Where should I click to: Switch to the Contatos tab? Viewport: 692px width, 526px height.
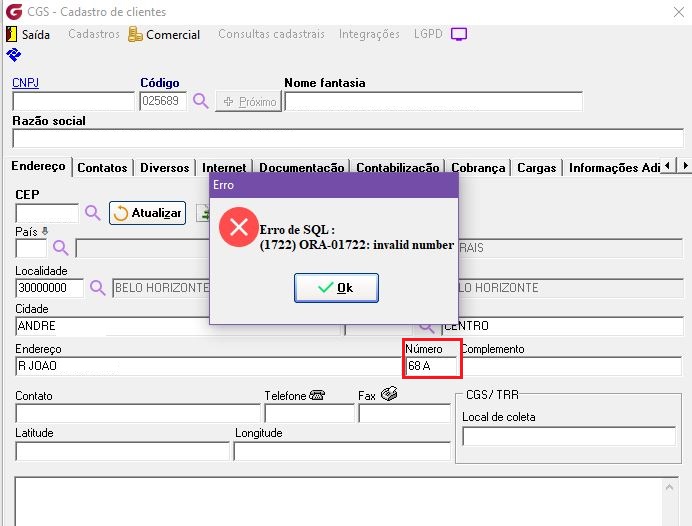point(102,168)
